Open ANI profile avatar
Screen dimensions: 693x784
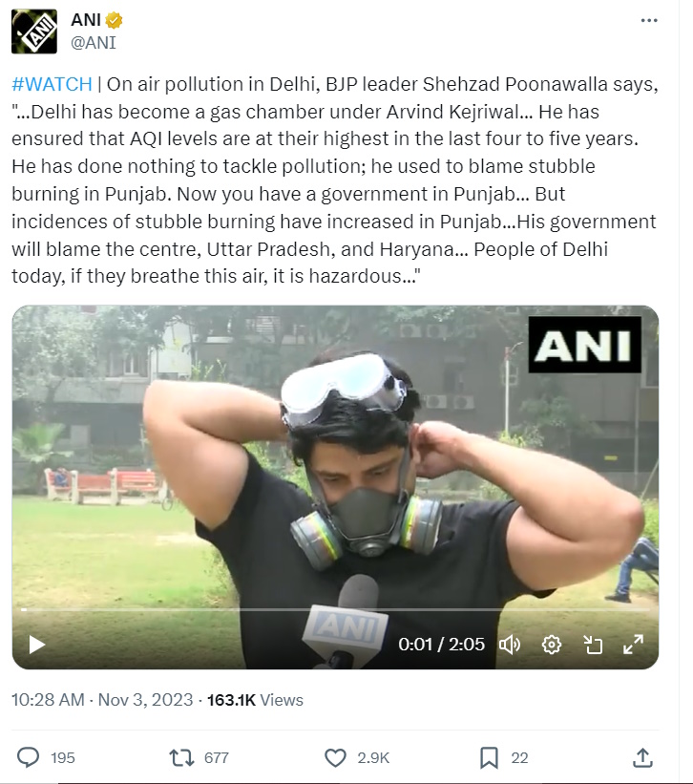33,31
